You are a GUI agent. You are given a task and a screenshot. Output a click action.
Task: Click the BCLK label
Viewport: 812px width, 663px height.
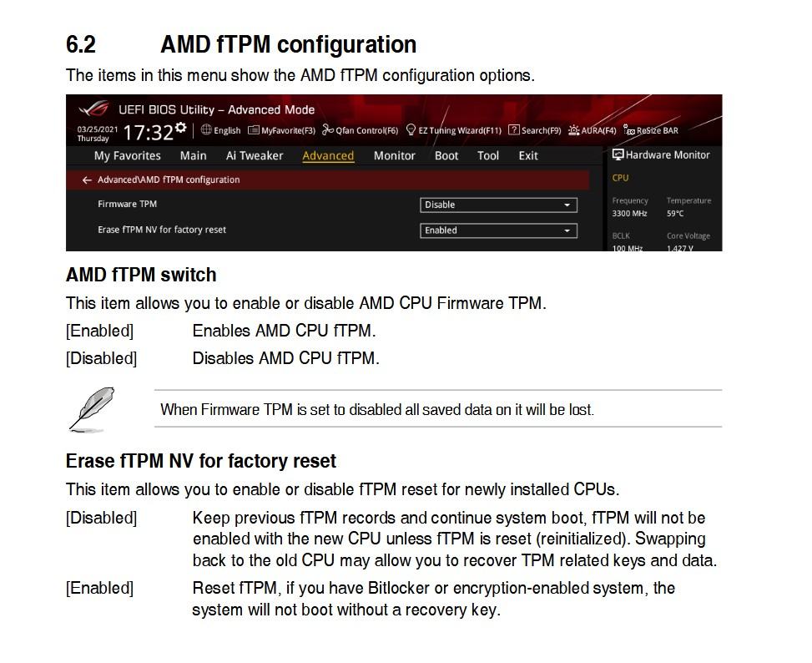(x=621, y=235)
